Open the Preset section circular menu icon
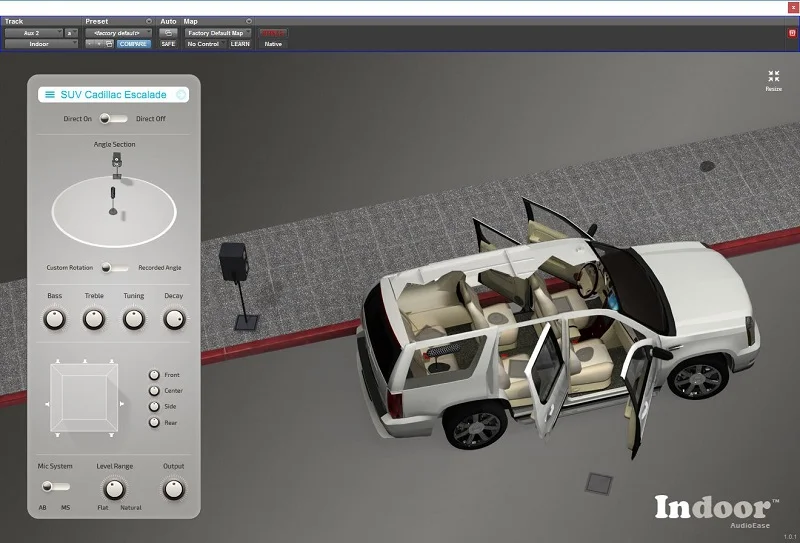Image resolution: width=800 pixels, height=543 pixels. [149, 21]
